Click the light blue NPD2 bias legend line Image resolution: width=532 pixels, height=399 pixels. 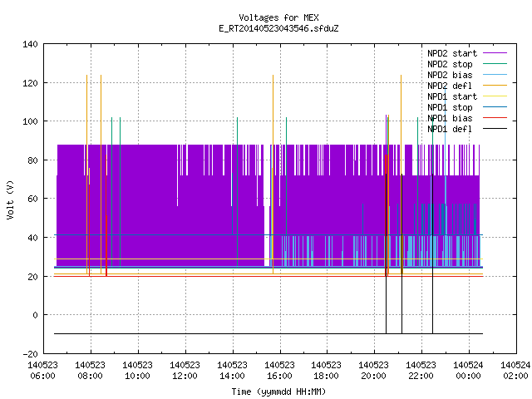tap(495, 75)
